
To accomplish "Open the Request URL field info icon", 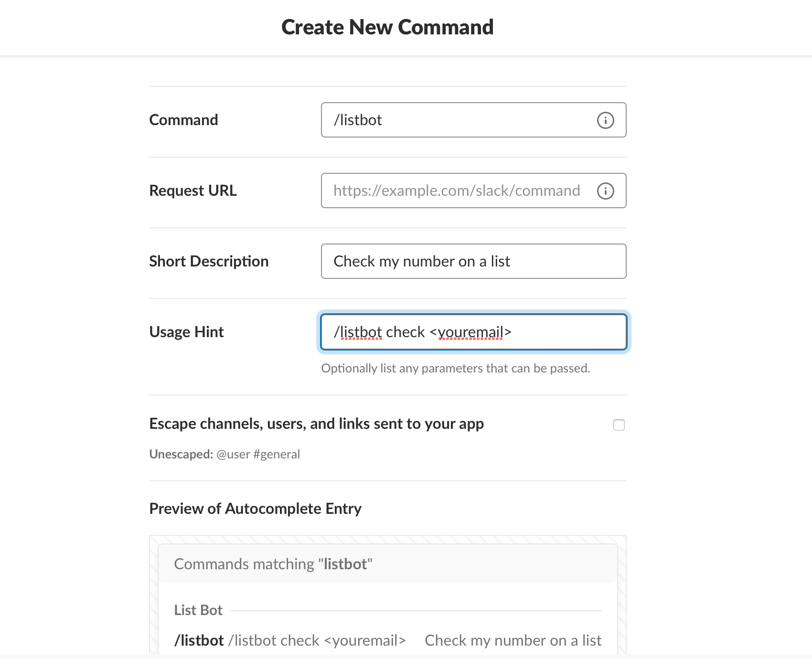I will point(605,191).
